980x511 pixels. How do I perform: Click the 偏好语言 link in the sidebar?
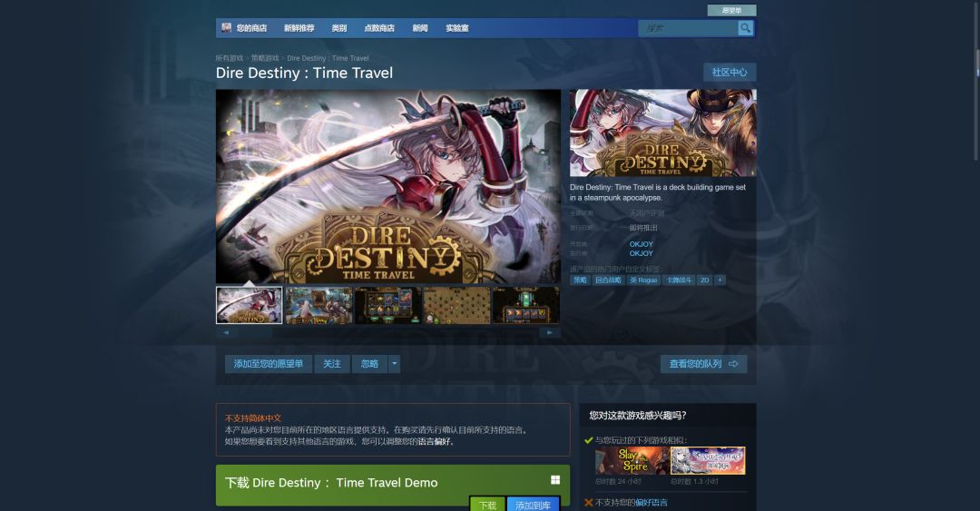point(651,502)
